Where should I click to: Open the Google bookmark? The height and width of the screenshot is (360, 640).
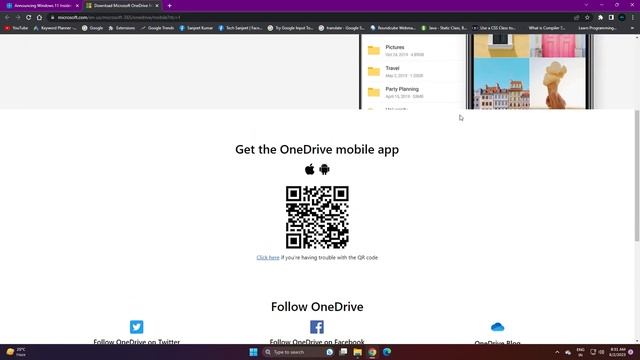(x=93, y=28)
